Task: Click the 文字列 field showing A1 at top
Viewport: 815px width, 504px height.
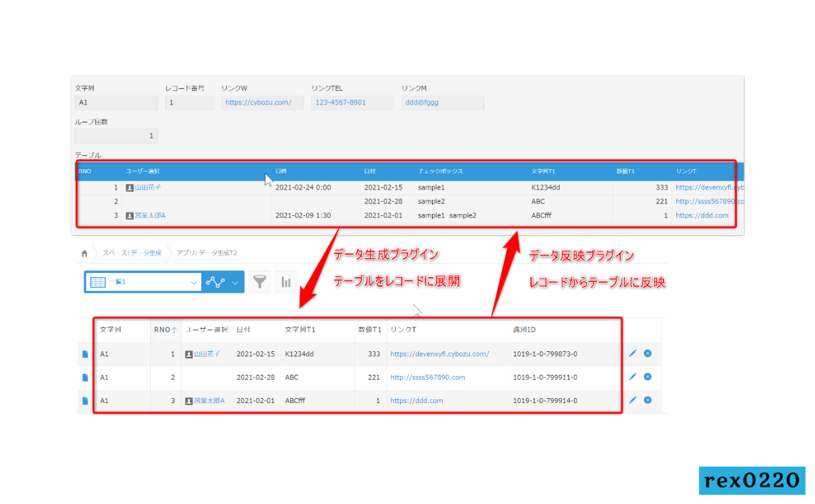Action: pos(115,103)
